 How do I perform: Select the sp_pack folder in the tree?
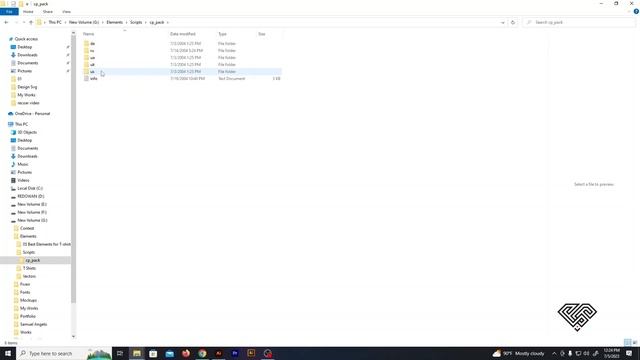[33, 260]
